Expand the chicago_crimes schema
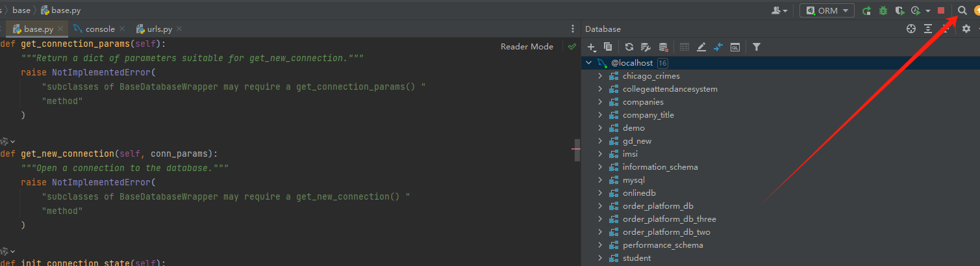 click(x=600, y=76)
